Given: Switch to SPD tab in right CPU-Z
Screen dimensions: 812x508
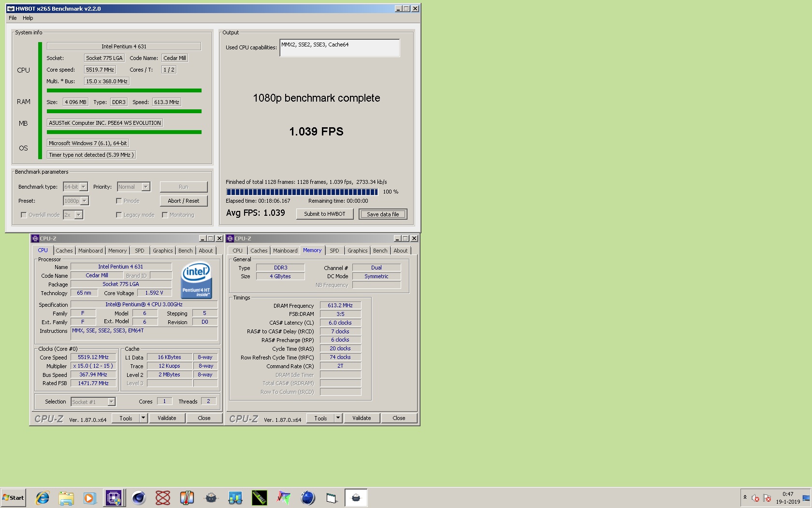Looking at the screenshot, I should coord(334,251).
